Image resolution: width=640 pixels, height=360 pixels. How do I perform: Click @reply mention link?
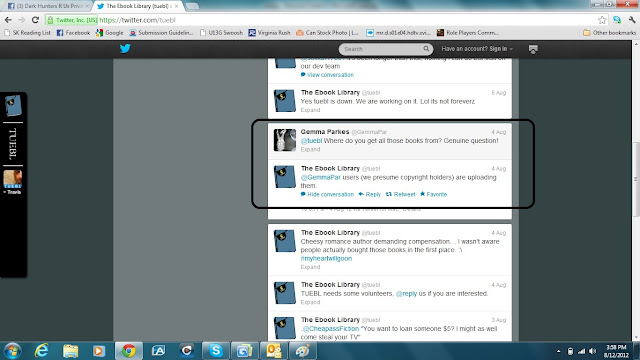(407, 294)
